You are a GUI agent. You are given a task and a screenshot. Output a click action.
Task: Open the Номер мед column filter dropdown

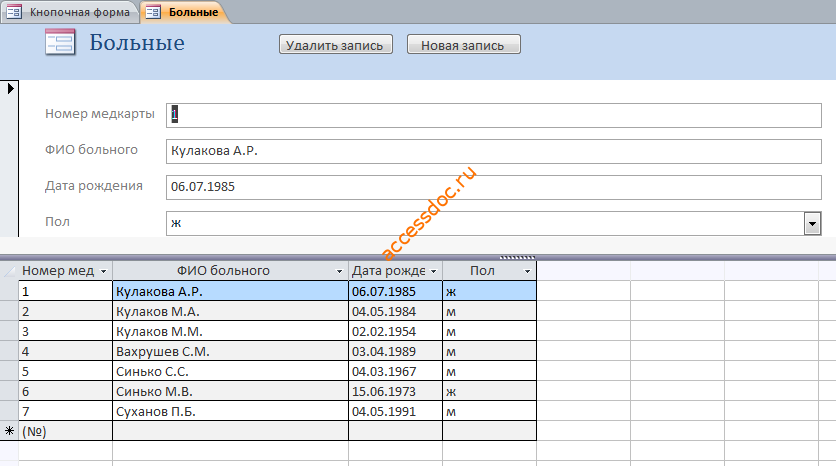click(103, 271)
